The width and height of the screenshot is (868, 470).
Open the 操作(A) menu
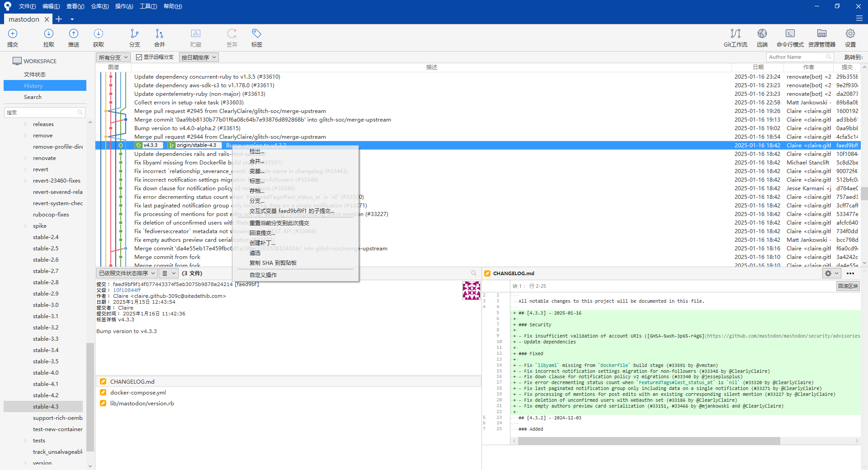click(124, 6)
